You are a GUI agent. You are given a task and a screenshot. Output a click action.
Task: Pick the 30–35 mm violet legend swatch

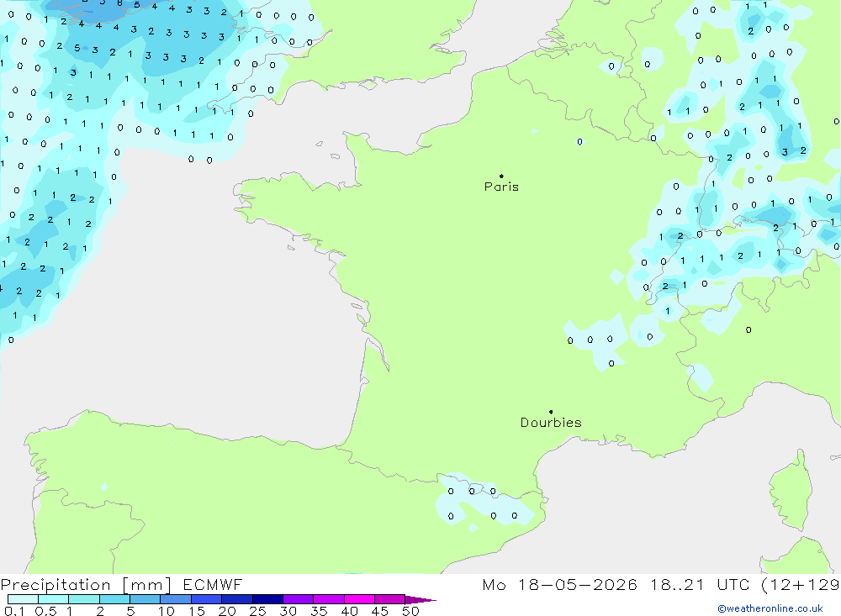299,599
